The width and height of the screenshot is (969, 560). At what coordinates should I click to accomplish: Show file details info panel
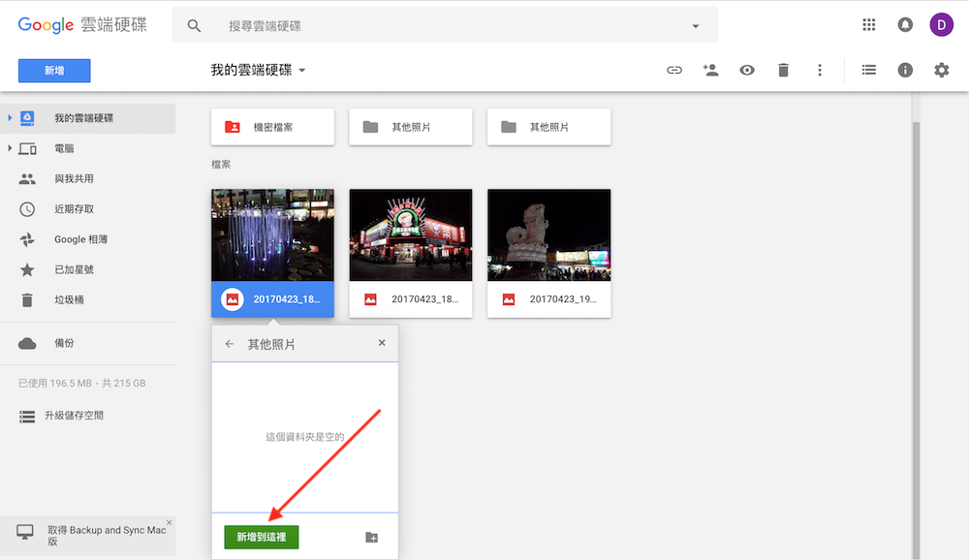click(x=905, y=70)
